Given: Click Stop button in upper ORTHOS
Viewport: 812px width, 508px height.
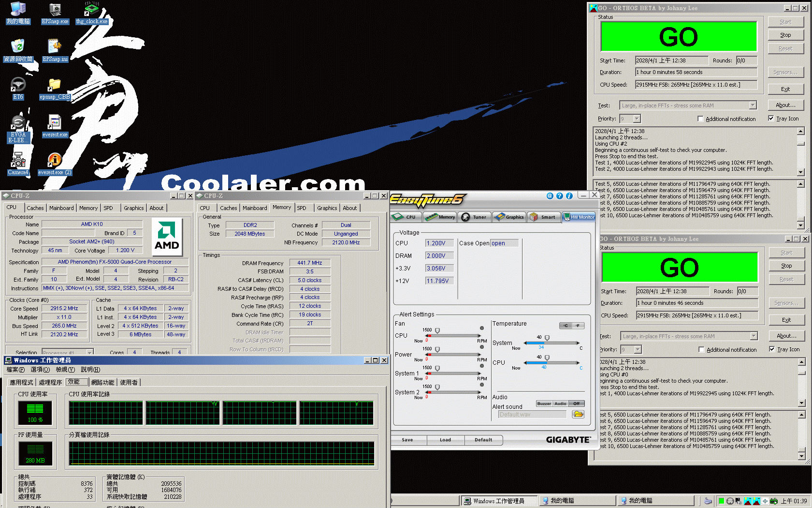Looking at the screenshot, I should click(785, 35).
